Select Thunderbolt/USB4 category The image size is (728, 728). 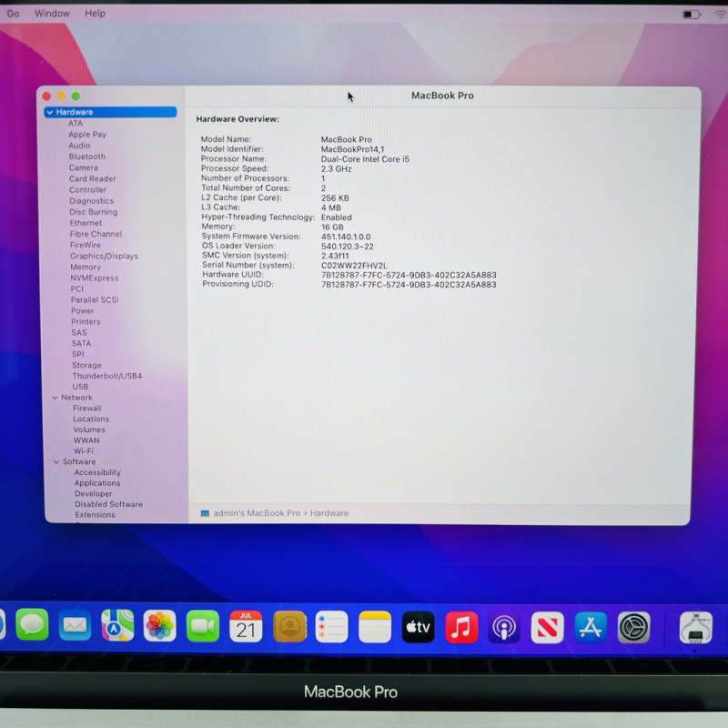tap(107, 376)
